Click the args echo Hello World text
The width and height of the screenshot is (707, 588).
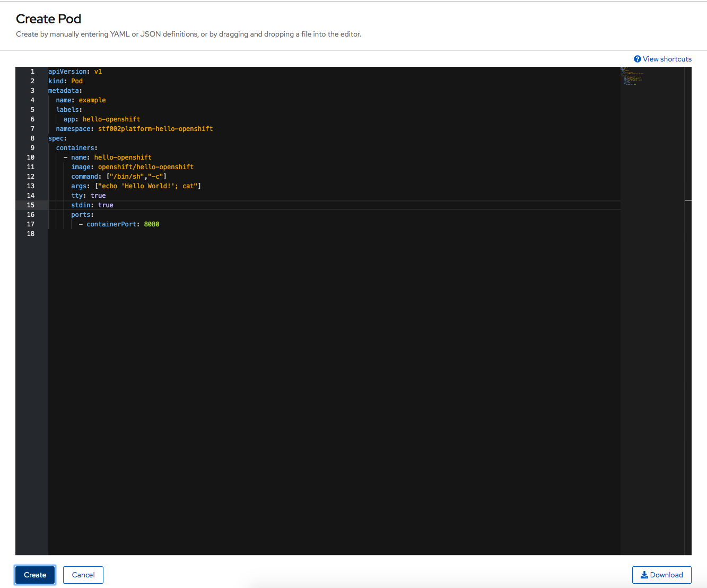148,186
